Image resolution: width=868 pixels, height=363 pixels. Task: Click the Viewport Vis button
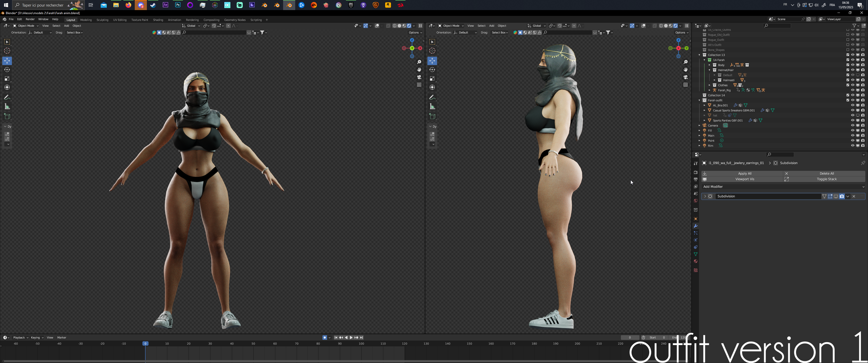pos(742,179)
